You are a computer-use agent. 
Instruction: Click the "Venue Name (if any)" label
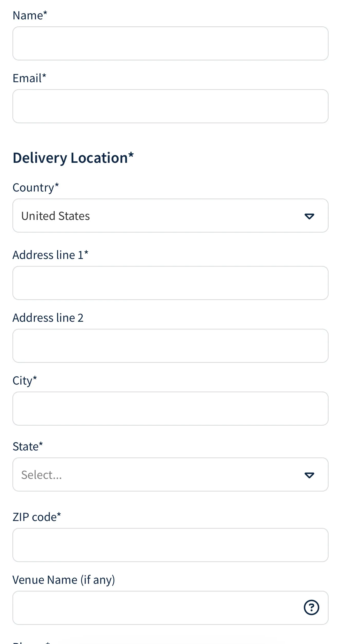click(64, 580)
